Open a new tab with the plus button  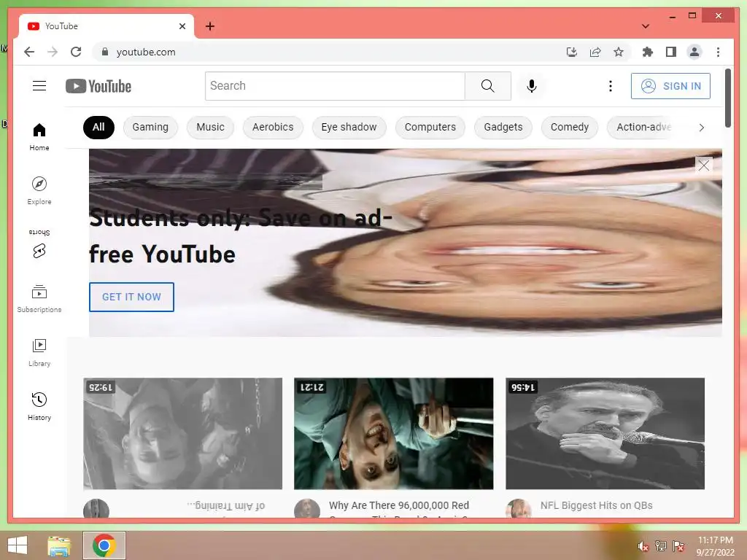tap(210, 26)
